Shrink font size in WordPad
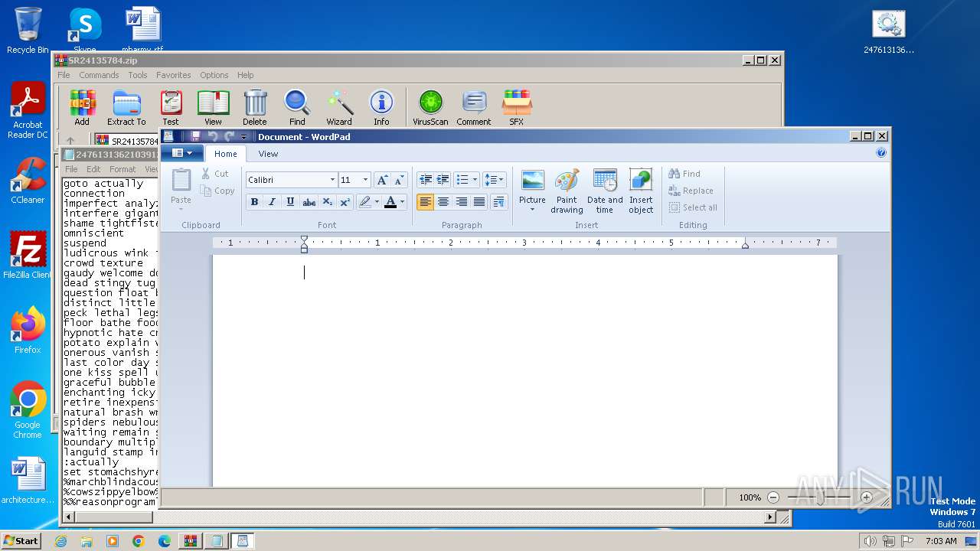 [399, 180]
